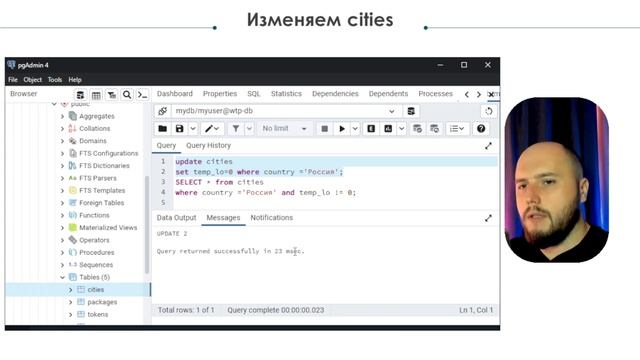This screenshot has height=360, width=640.
Task: Open the Macros list icon
Action: point(457,129)
